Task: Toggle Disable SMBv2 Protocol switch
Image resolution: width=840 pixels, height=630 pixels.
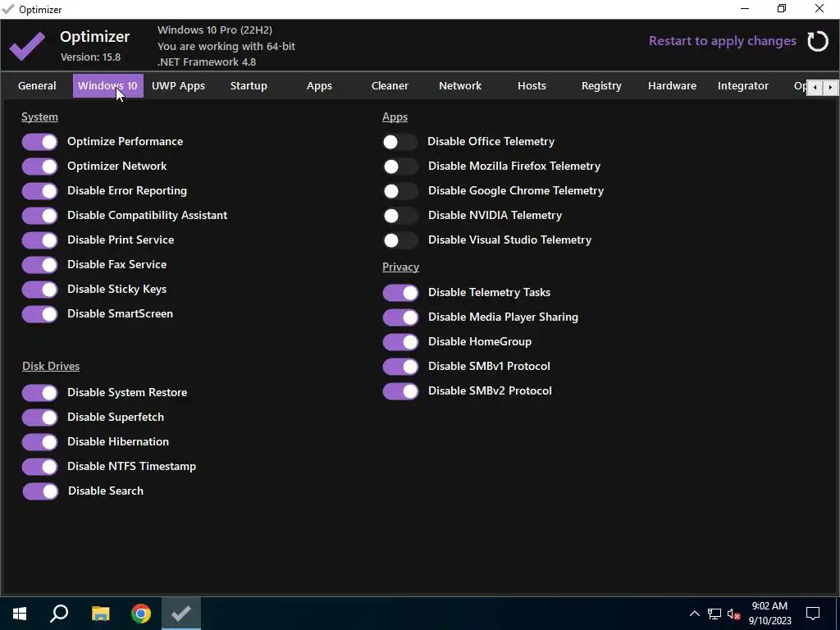Action: (400, 391)
